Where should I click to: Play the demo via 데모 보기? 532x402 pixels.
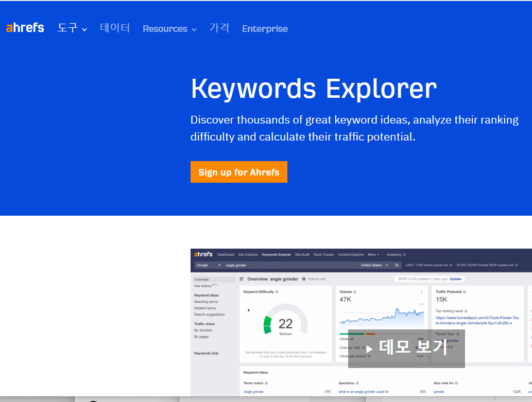coord(406,348)
